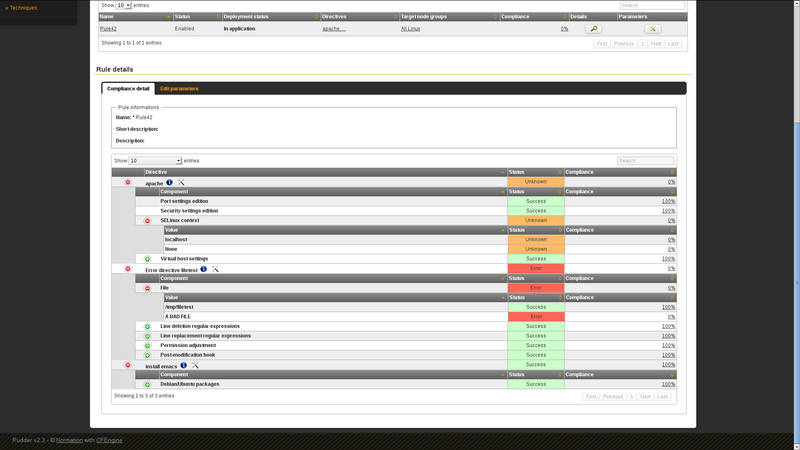Image resolution: width=800 pixels, height=450 pixels.
Task: Edit Error directive filetest via tools icon
Action: click(x=215, y=269)
